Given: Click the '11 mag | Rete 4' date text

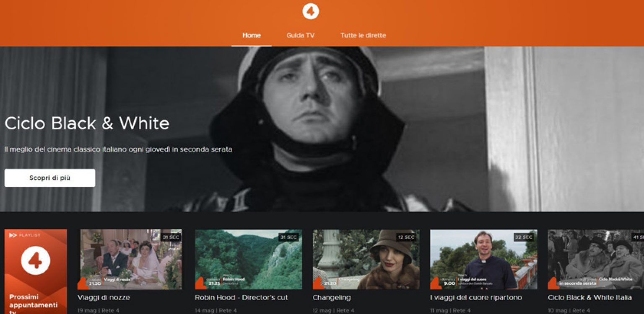Looking at the screenshot, I should [x=451, y=311].
